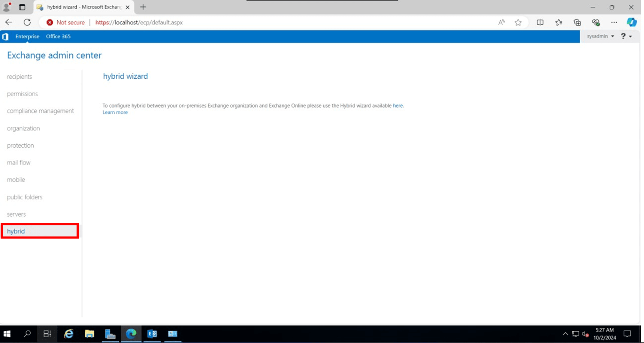
Task: Add page to favorites star icon
Action: (518, 22)
